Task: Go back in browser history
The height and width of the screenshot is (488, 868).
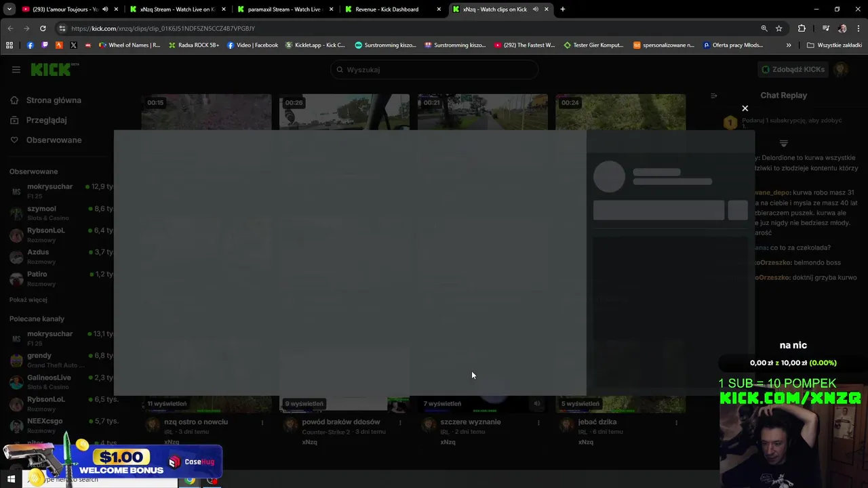Action: 10,28
